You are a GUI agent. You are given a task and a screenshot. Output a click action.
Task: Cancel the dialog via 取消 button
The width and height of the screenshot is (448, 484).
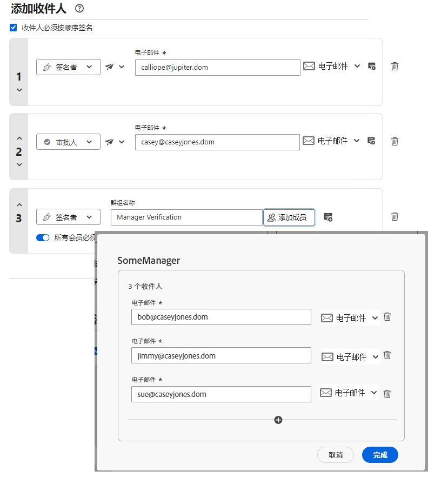[336, 455]
